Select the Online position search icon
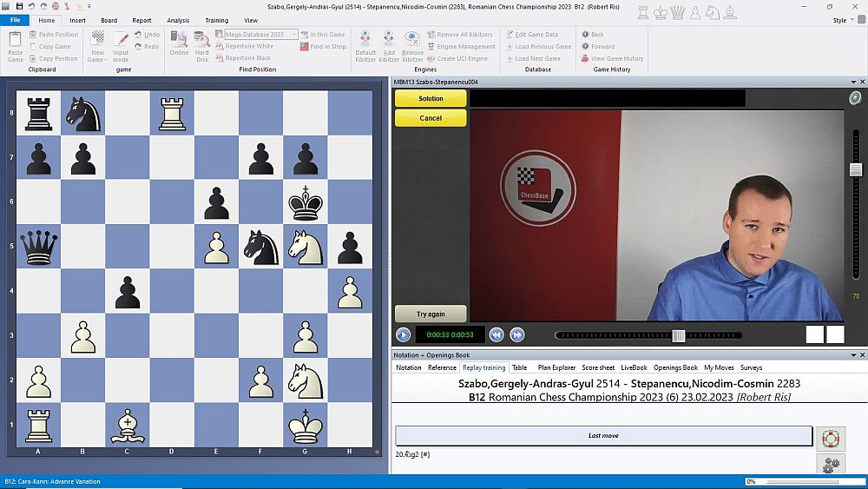 click(179, 43)
